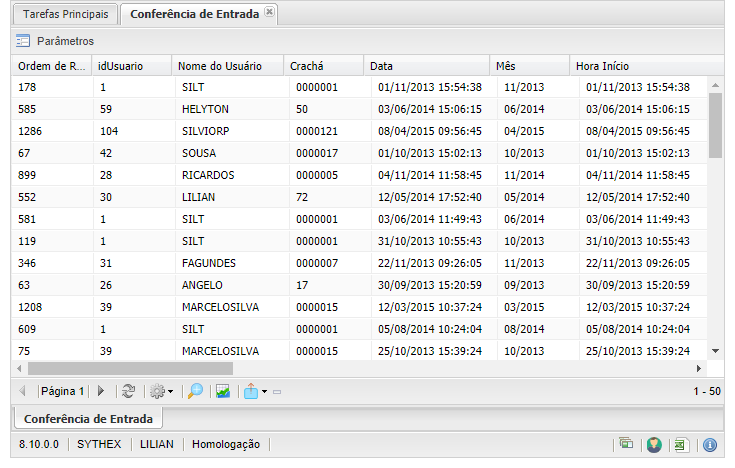Image resolution: width=735 pixels, height=468 pixels.
Task: Expand the gear settings dropdown arrow
Action: point(170,392)
